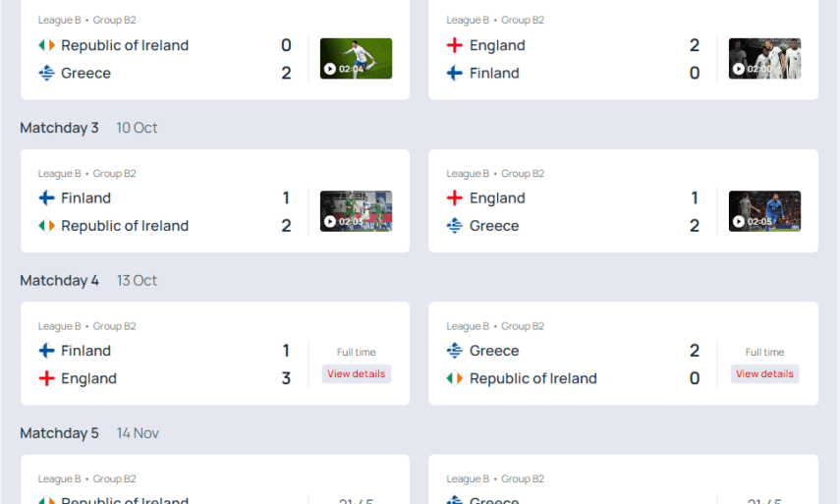The width and height of the screenshot is (840, 504).
Task: View details for Greece vs Republic of Ireland
Action: click(x=764, y=373)
